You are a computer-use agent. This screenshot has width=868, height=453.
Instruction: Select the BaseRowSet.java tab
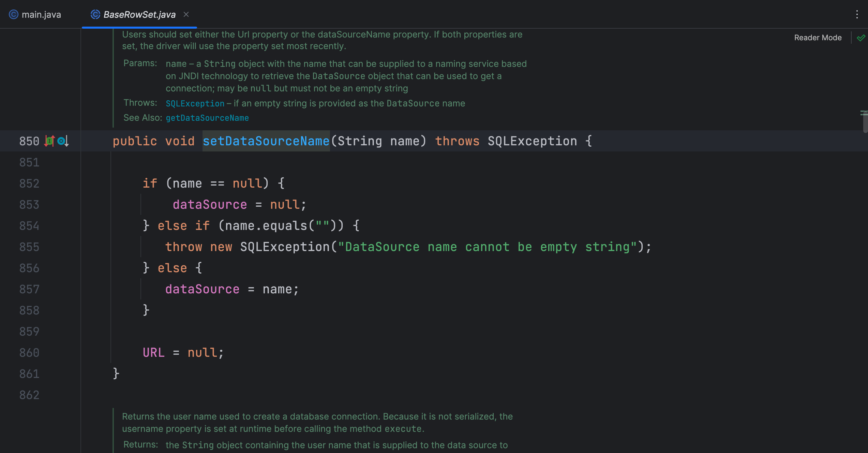(139, 14)
